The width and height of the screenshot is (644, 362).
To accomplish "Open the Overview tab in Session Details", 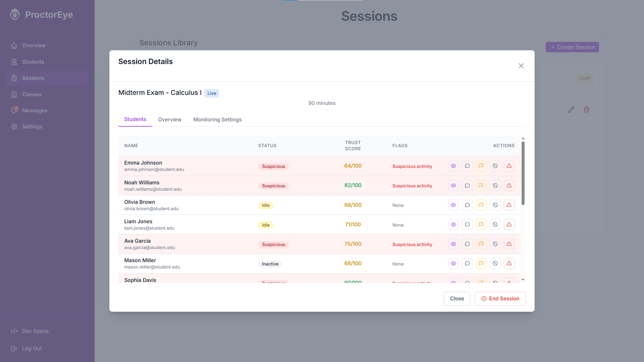I will click(169, 119).
